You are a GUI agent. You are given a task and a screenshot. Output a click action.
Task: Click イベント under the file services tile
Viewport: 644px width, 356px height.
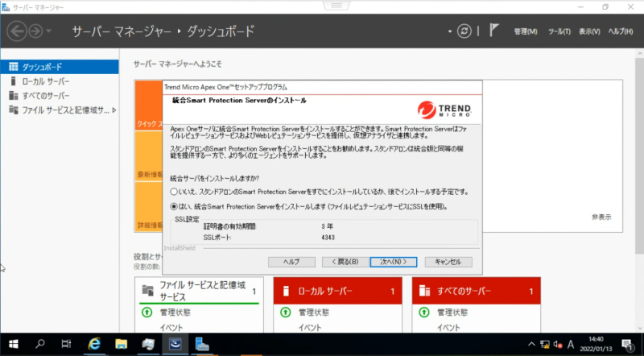click(171, 328)
